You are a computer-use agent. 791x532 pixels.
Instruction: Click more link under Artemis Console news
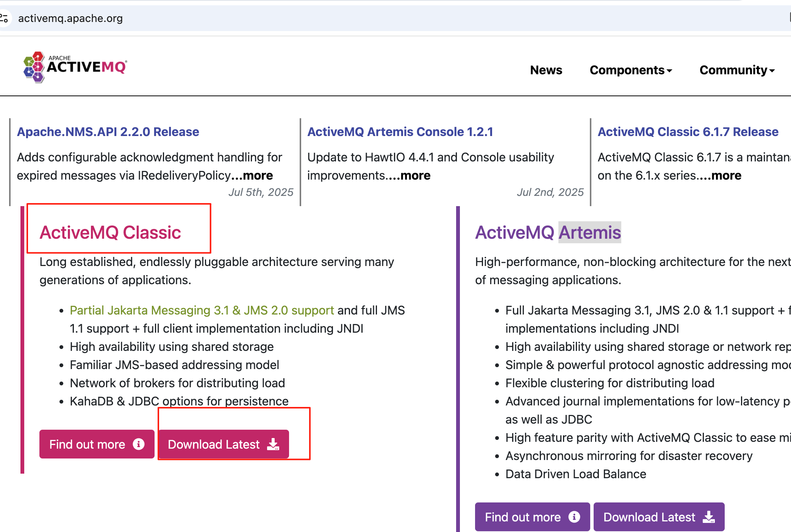click(415, 175)
